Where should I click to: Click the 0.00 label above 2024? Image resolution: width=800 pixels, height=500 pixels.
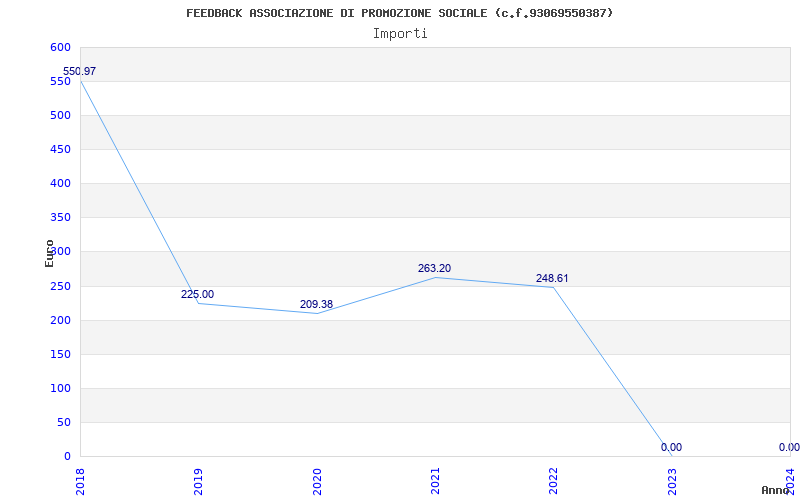pyautogui.click(x=789, y=447)
